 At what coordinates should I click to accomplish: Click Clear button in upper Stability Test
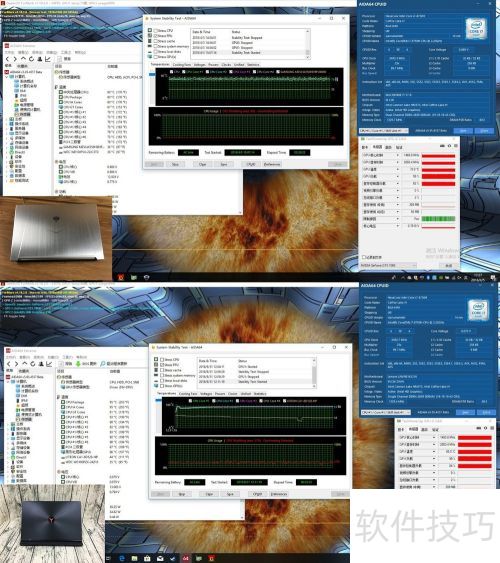pyautogui.click(x=202, y=164)
